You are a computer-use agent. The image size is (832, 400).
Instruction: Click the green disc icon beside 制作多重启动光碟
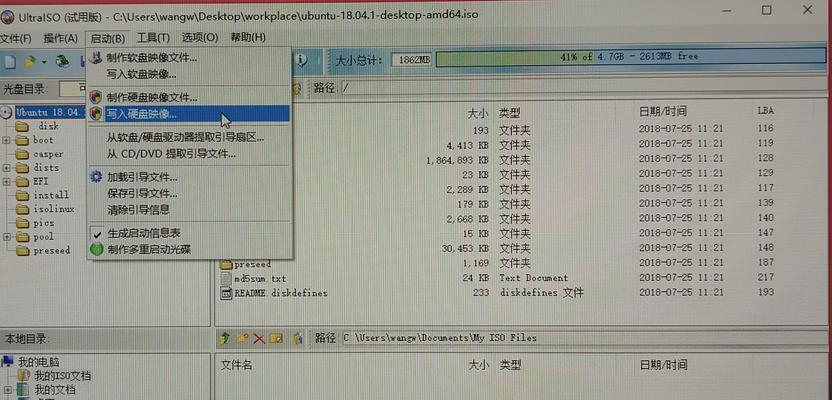click(x=96, y=249)
